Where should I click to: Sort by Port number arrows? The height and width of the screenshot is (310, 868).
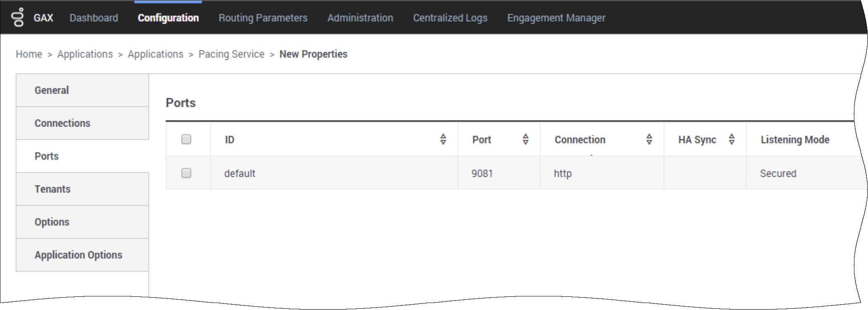tap(525, 140)
